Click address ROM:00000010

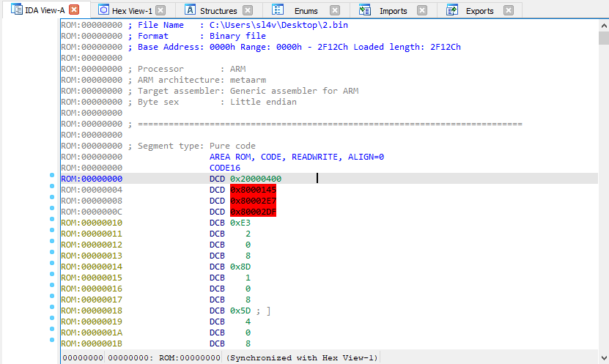pyautogui.click(x=92, y=223)
